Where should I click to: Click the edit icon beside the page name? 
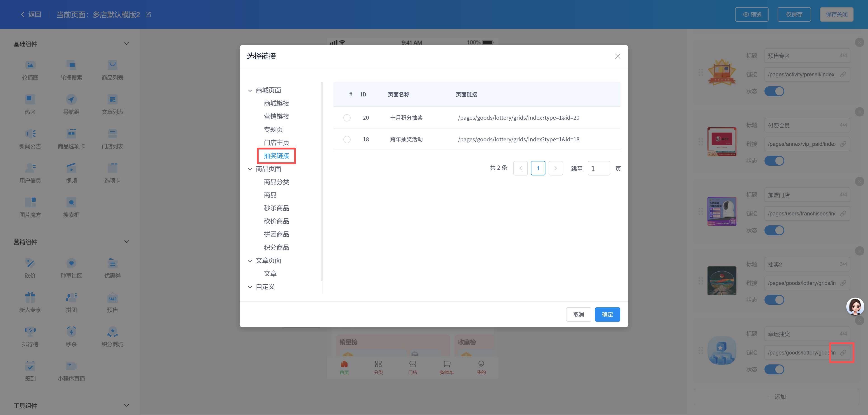tap(148, 14)
